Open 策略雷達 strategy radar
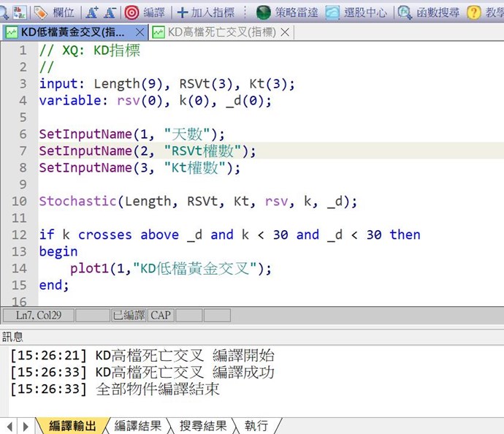504x434 pixels. pos(264,12)
